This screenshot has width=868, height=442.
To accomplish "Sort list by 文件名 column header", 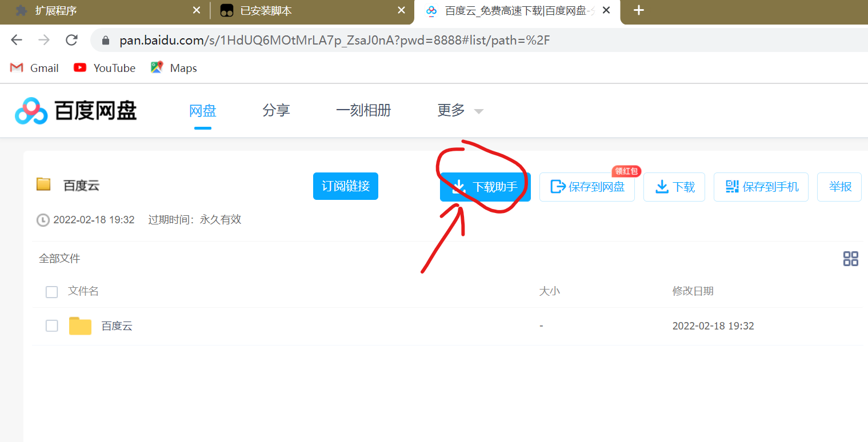I will click(x=83, y=291).
